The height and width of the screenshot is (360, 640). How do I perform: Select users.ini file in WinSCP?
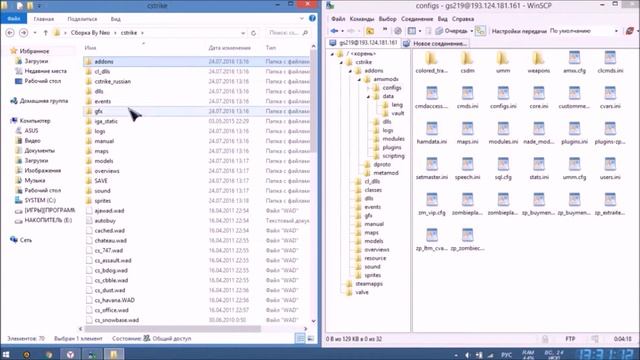click(610, 169)
